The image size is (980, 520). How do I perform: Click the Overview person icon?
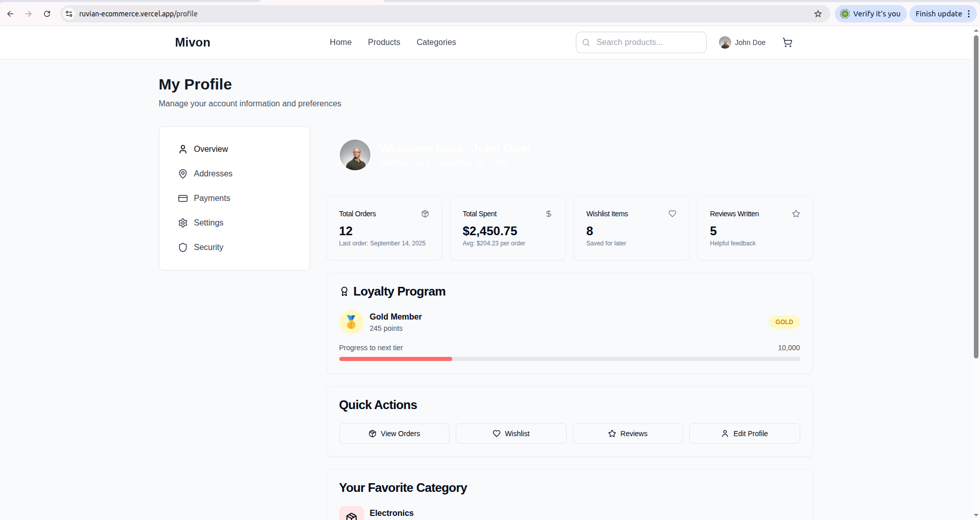click(183, 149)
